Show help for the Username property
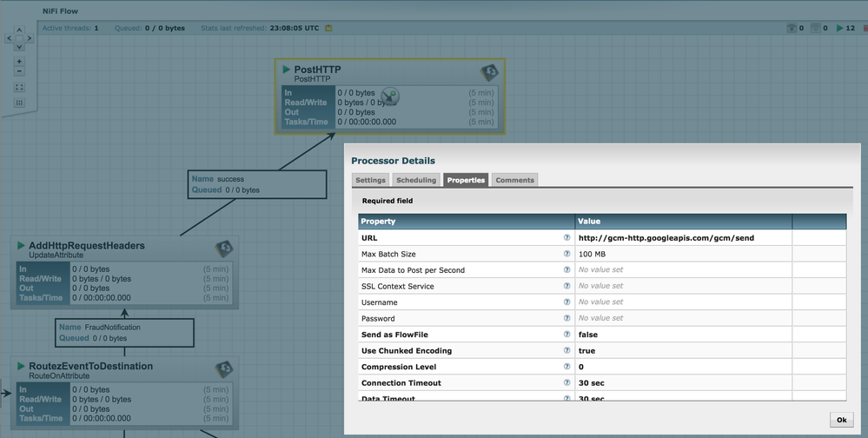 (567, 302)
